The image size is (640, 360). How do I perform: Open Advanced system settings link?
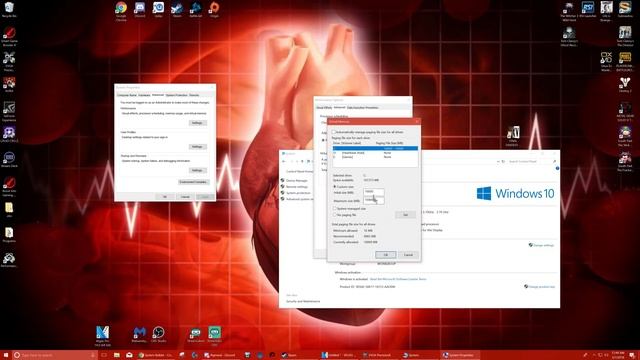[x=299, y=199]
